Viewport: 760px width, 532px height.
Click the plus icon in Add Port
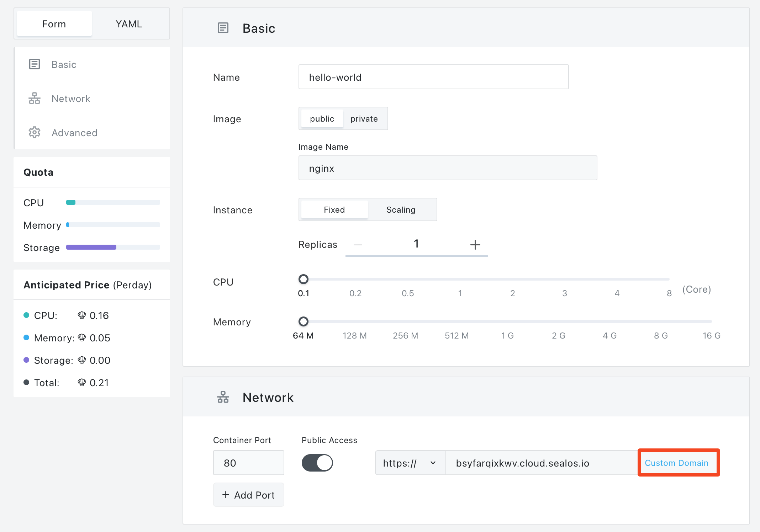point(226,495)
